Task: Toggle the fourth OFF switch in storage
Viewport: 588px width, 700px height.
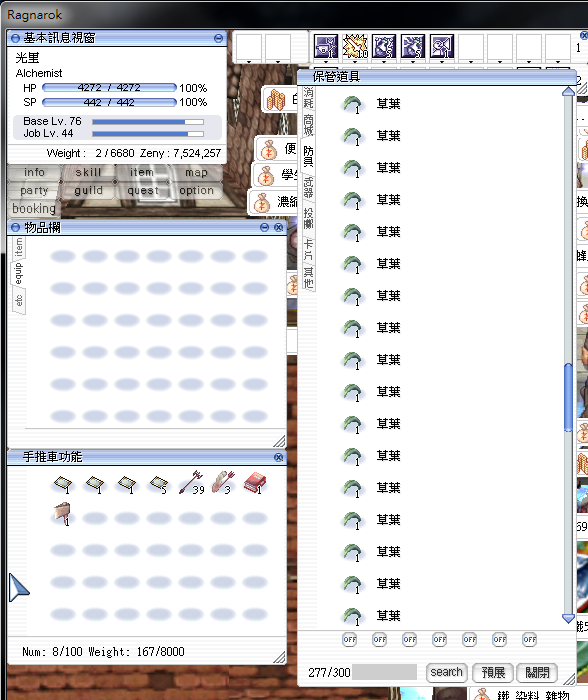Action: pyautogui.click(x=440, y=639)
